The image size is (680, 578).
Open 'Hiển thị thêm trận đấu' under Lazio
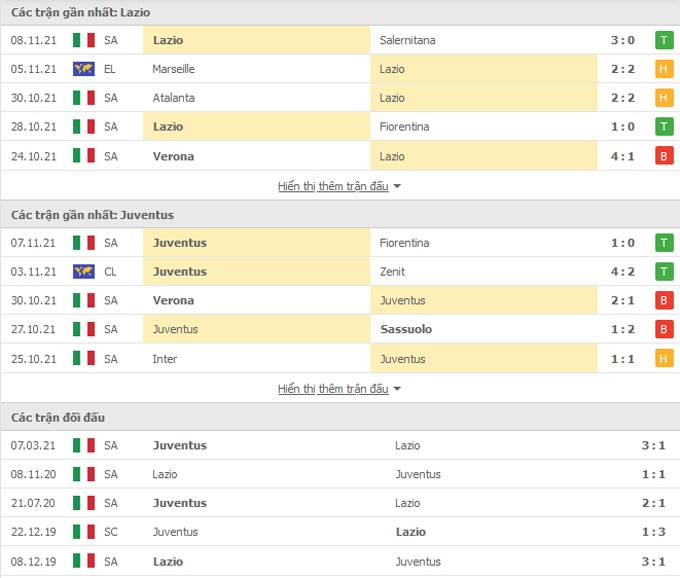click(333, 186)
